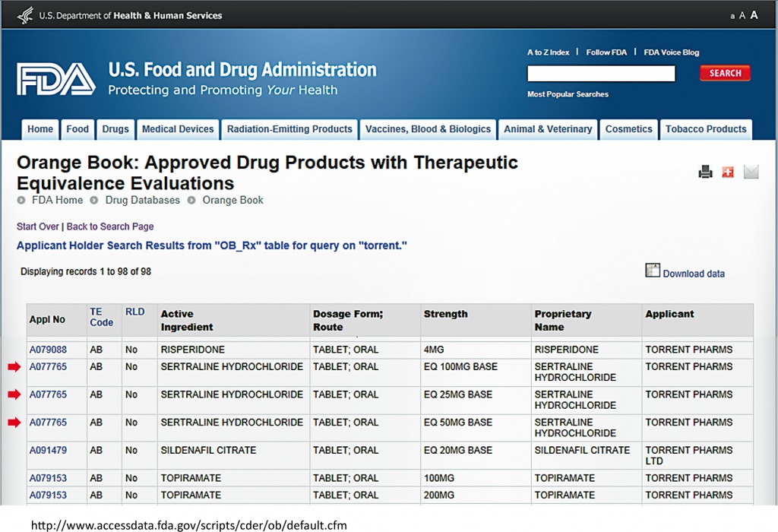Open the FDA Voice Blog link
778x532 pixels.
coord(672,52)
